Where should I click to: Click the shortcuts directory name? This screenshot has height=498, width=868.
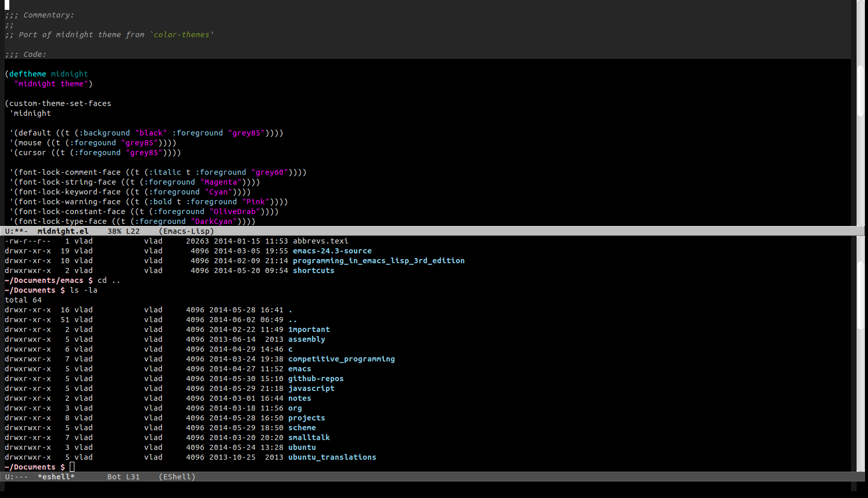[314, 270]
